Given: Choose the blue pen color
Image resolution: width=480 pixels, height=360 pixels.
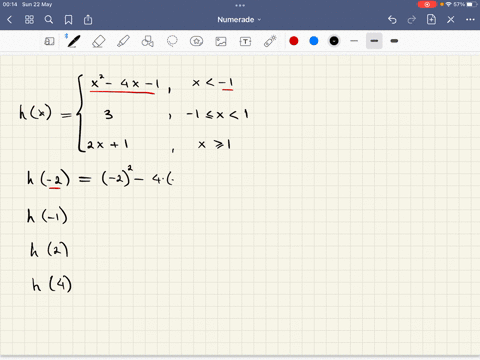Looking at the screenshot, I should coord(314,41).
